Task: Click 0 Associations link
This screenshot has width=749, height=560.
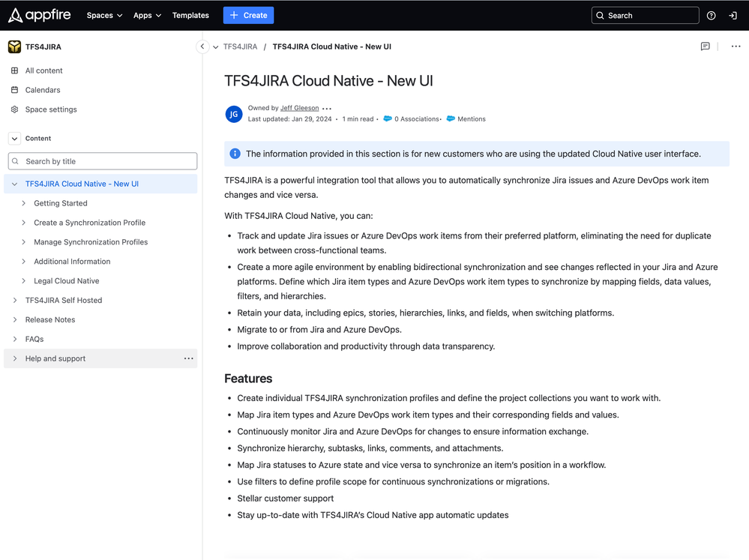Action: (x=417, y=119)
